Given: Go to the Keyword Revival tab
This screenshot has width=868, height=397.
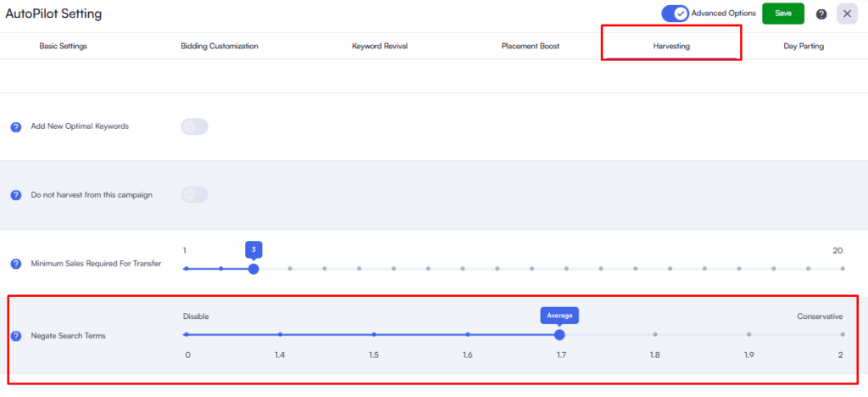Looking at the screenshot, I should click(380, 46).
